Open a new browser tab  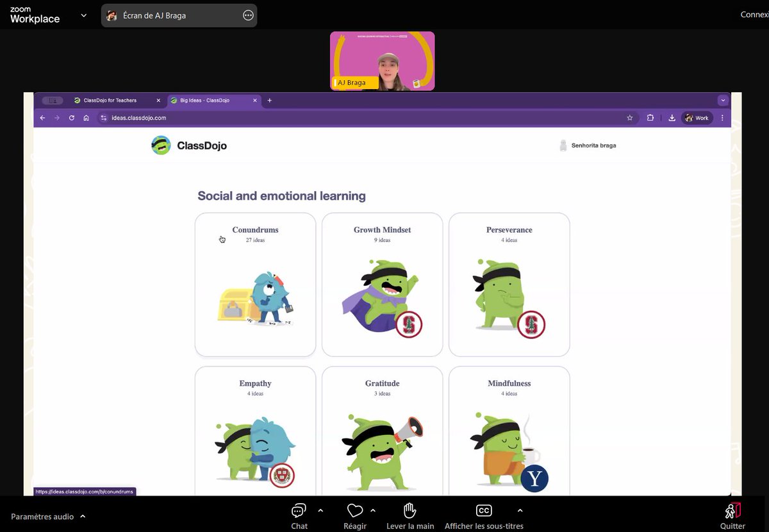(270, 101)
